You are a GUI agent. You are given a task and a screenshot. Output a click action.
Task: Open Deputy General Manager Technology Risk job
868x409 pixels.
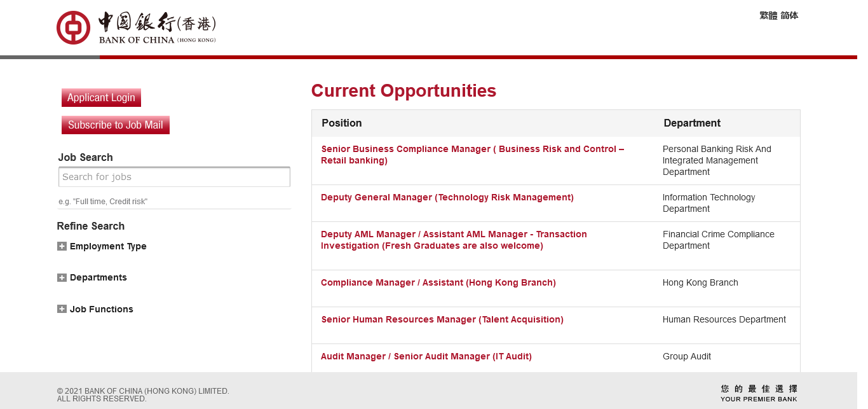447,198
